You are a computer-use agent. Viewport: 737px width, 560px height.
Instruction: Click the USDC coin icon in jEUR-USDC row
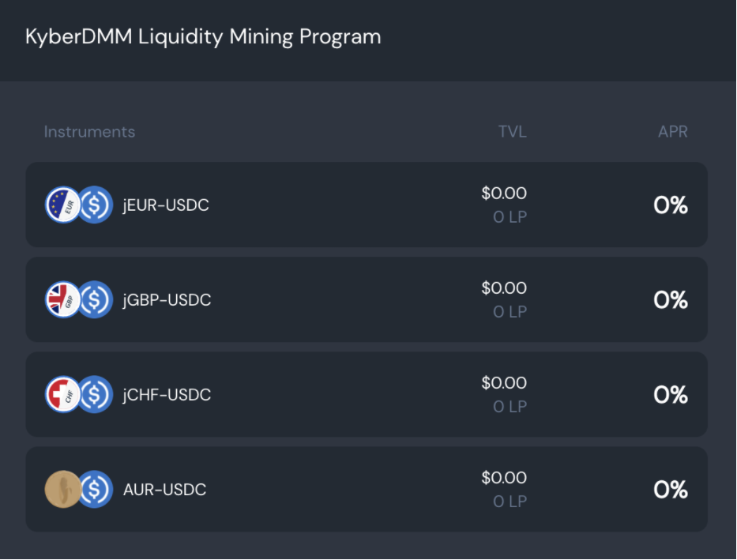[96, 205]
